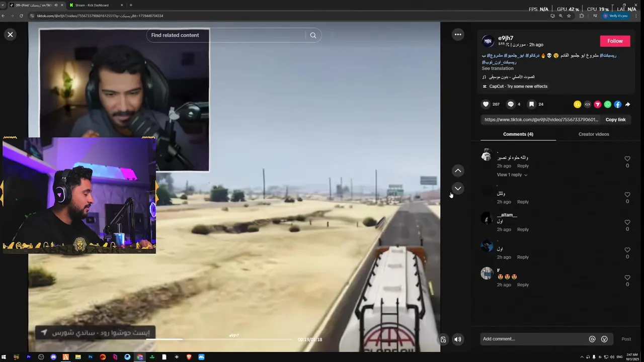The width and height of the screenshot is (644, 362).
Task: Reply to the first comment
Action: click(x=523, y=166)
